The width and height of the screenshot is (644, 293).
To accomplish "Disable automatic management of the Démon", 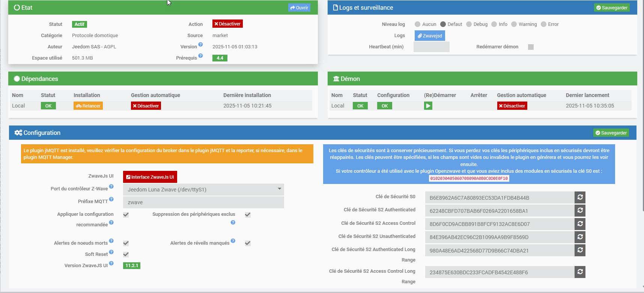I will 512,106.
